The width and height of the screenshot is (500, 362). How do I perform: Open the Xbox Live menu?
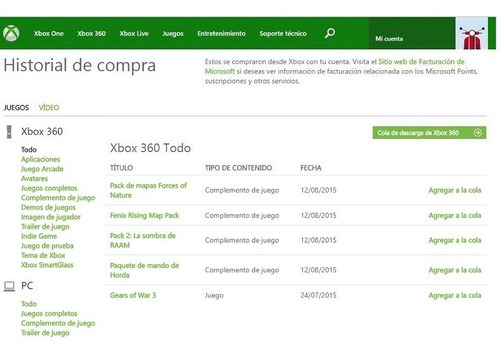pos(134,33)
